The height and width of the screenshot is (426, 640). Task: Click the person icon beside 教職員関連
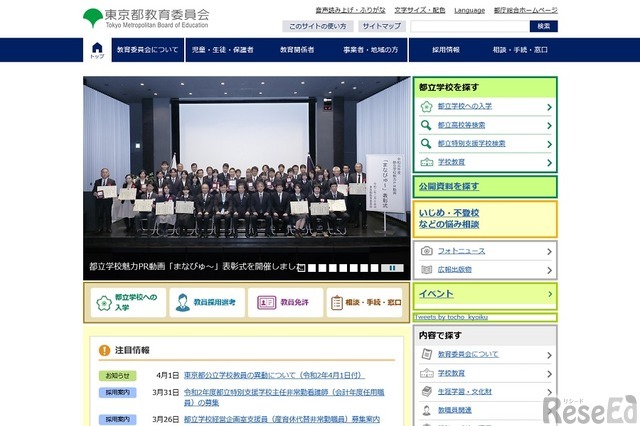tap(427, 410)
